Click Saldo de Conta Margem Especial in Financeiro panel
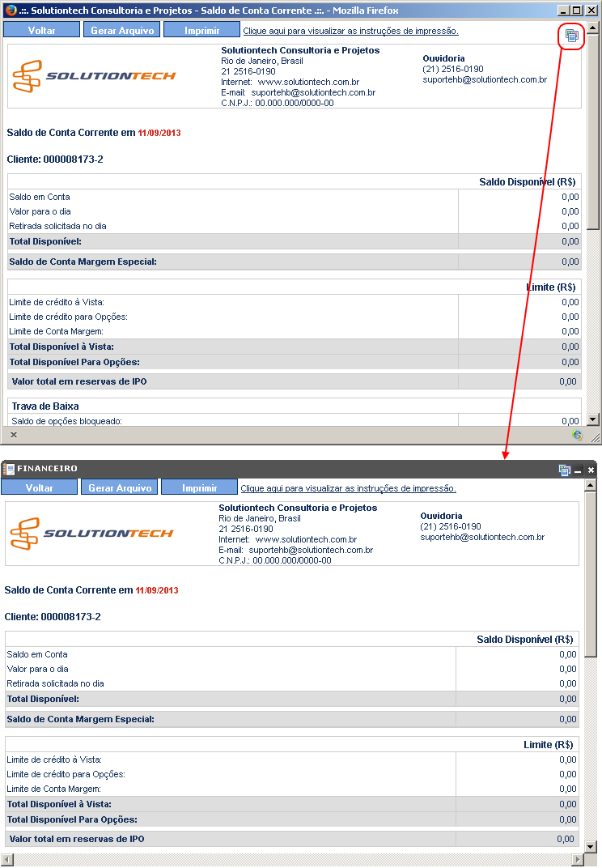The width and height of the screenshot is (602, 868). 81,719
